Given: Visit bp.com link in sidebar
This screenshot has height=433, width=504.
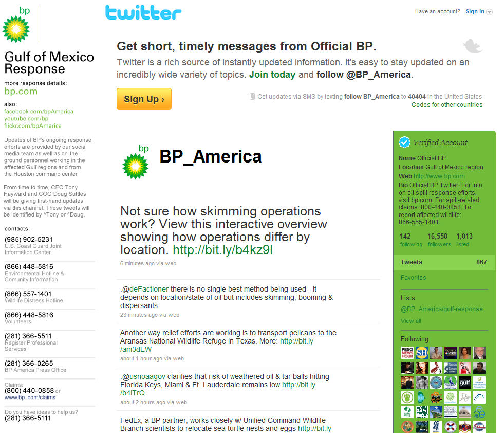Looking at the screenshot, I should pyautogui.click(x=21, y=92).
